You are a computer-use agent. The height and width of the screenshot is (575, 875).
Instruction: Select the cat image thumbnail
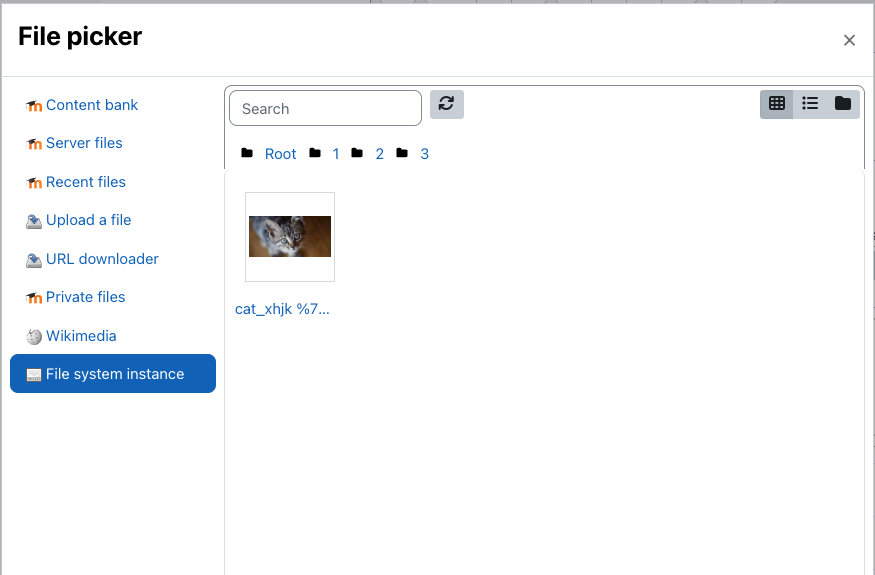(290, 237)
